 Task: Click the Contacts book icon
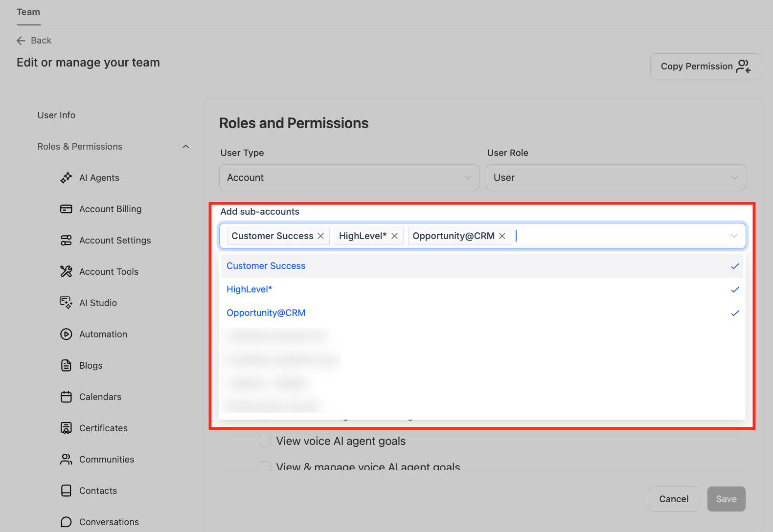[66, 491]
